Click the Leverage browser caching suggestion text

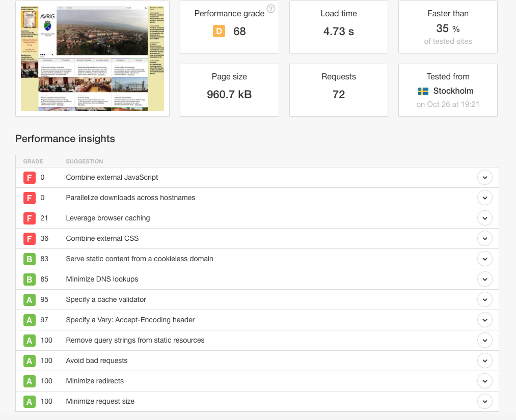pyautogui.click(x=108, y=218)
